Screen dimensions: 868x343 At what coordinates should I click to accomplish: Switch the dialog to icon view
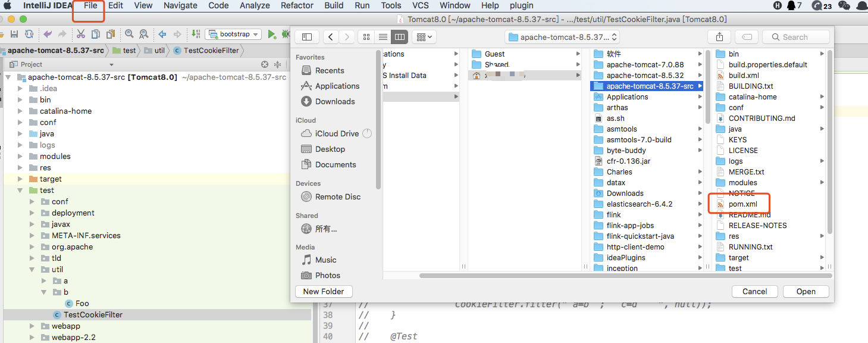coord(366,37)
